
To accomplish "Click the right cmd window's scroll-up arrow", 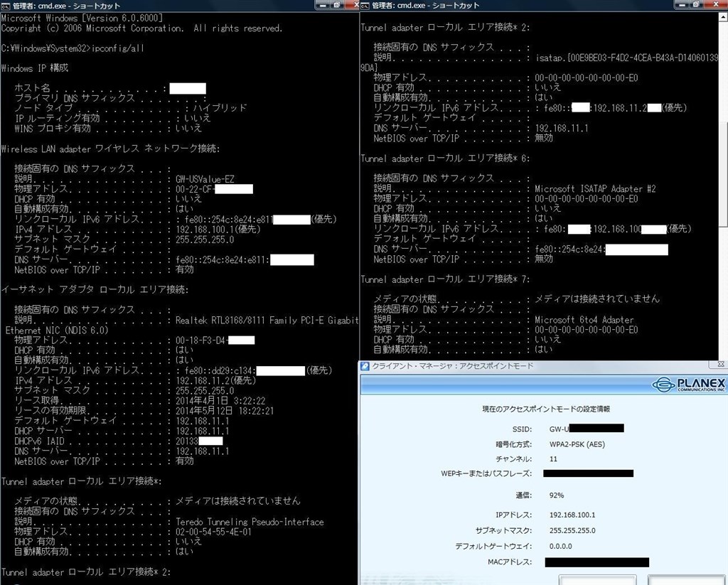I will (x=723, y=17).
